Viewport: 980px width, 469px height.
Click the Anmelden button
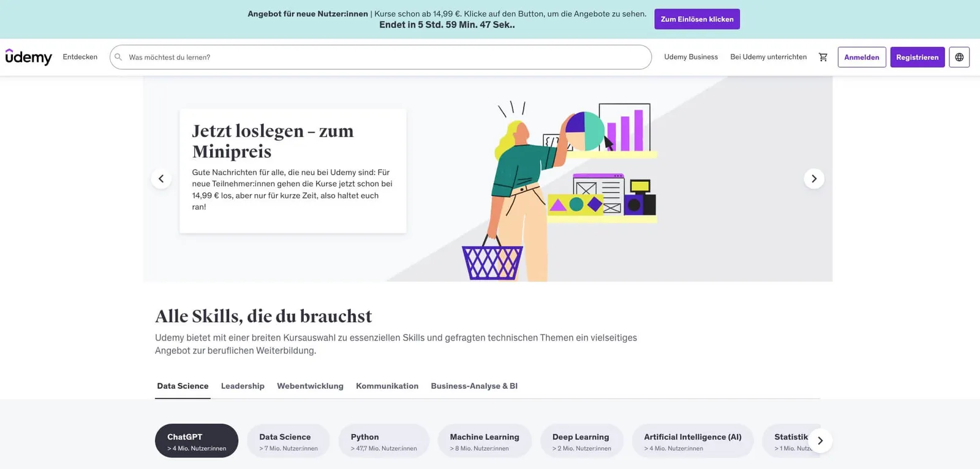(x=862, y=57)
